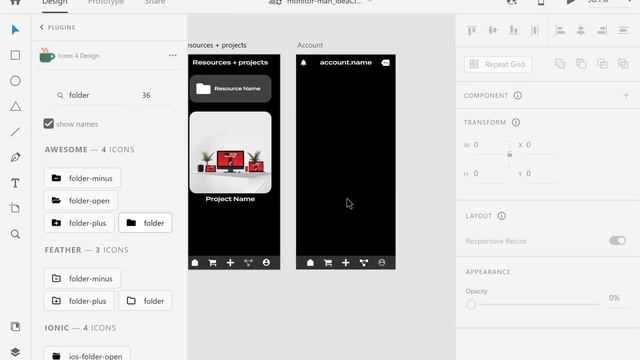Viewport: 640px width, 360px height.
Task: Click the Repeat Grid button
Action: 498,64
